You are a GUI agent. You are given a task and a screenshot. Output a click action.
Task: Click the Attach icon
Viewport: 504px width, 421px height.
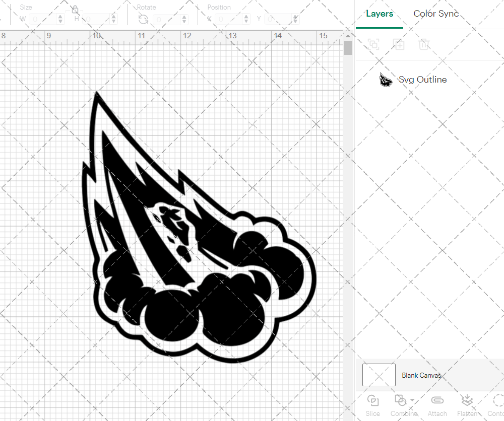click(x=437, y=401)
